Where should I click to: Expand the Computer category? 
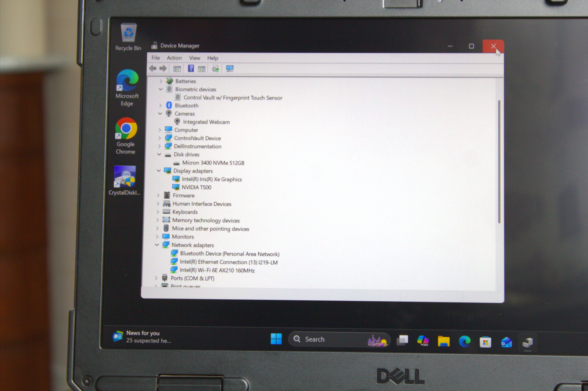coord(160,130)
